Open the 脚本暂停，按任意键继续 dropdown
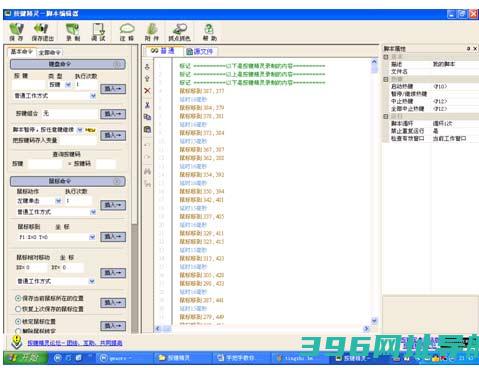The image size is (479, 368). [80, 130]
